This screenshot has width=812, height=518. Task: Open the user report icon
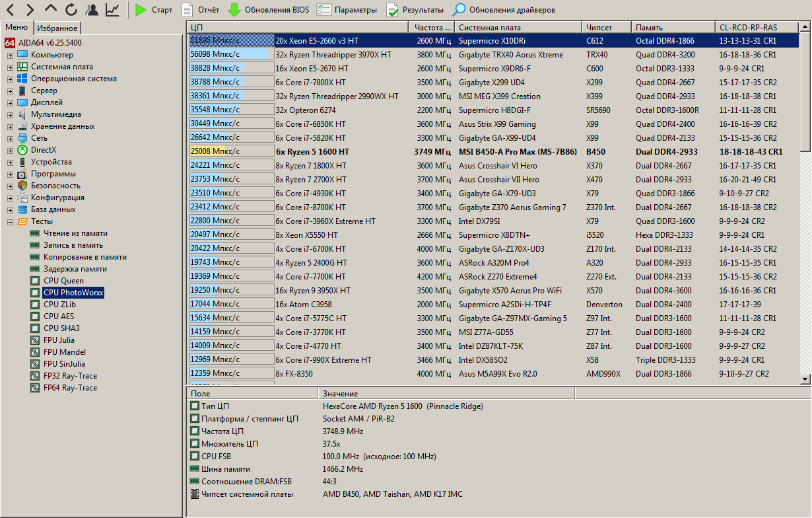[92, 10]
